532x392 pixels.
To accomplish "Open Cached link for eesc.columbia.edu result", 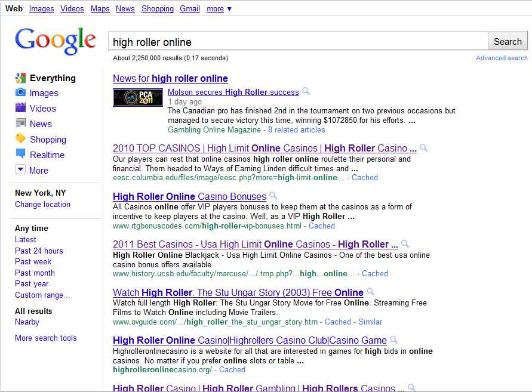I will point(365,178).
